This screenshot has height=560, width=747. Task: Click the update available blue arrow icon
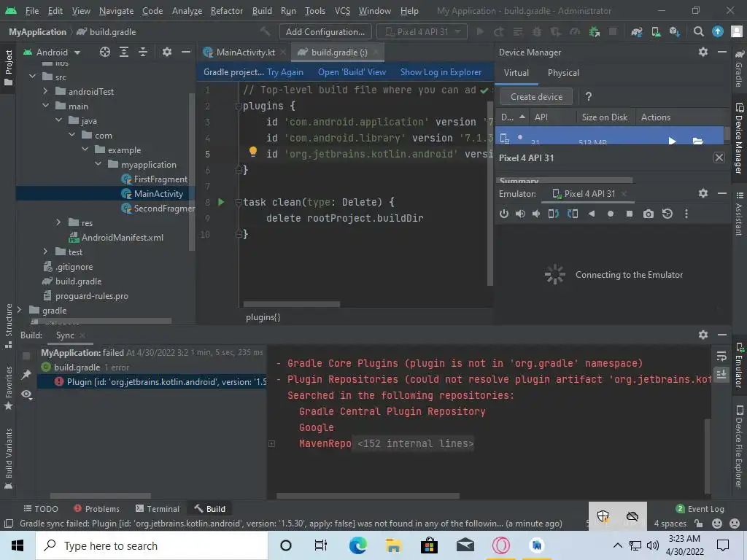[718, 31]
